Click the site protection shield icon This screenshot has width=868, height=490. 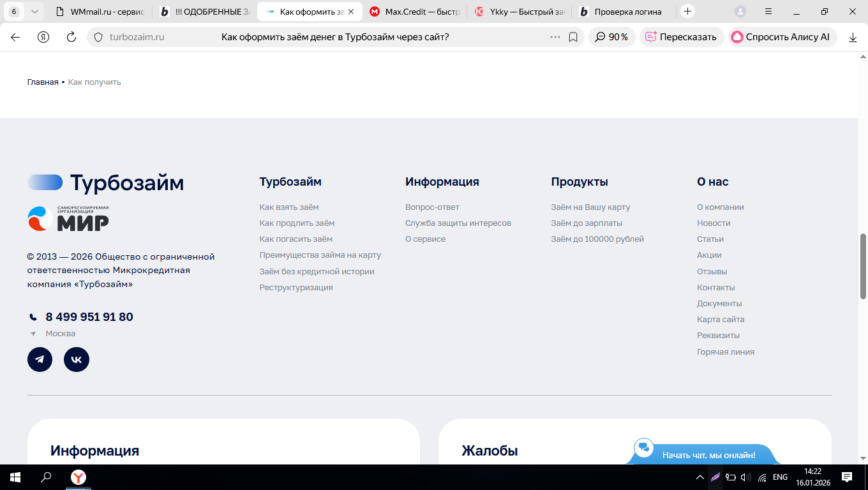click(98, 37)
